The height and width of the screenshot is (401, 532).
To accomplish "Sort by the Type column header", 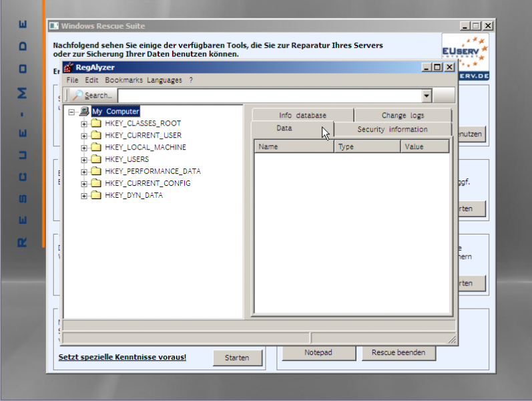I will [x=367, y=146].
